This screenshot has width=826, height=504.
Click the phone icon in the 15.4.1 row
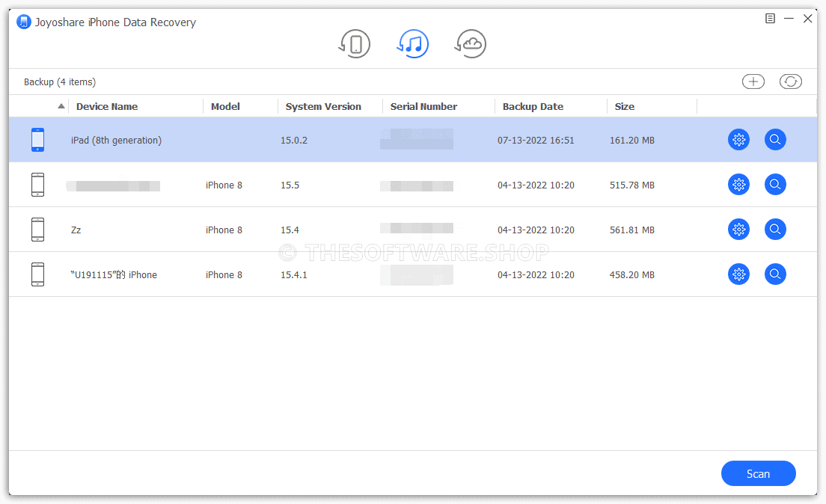pos(38,274)
